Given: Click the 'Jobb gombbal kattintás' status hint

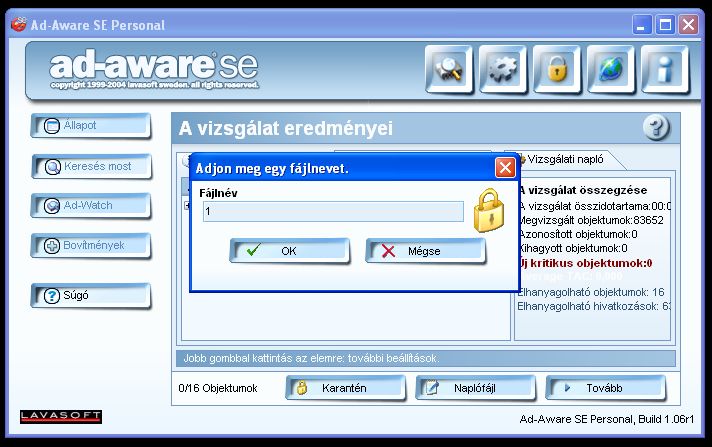Looking at the screenshot, I should point(311,358).
